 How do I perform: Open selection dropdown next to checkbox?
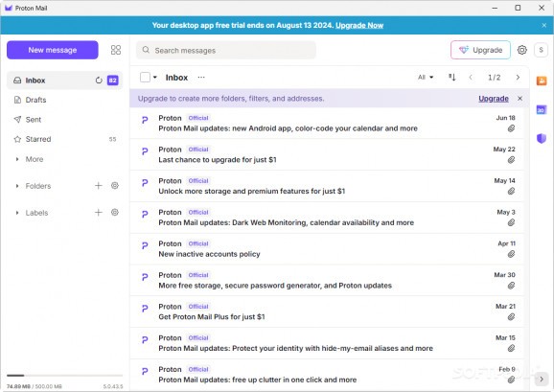154,77
